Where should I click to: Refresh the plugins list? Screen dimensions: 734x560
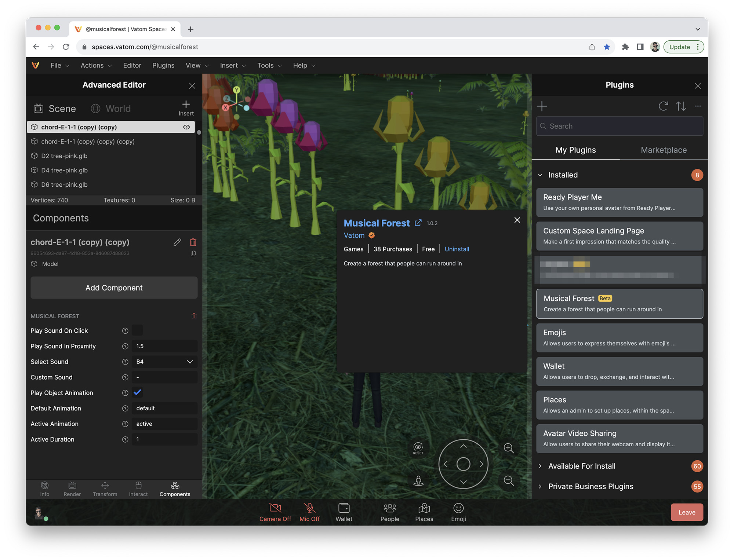click(x=663, y=106)
